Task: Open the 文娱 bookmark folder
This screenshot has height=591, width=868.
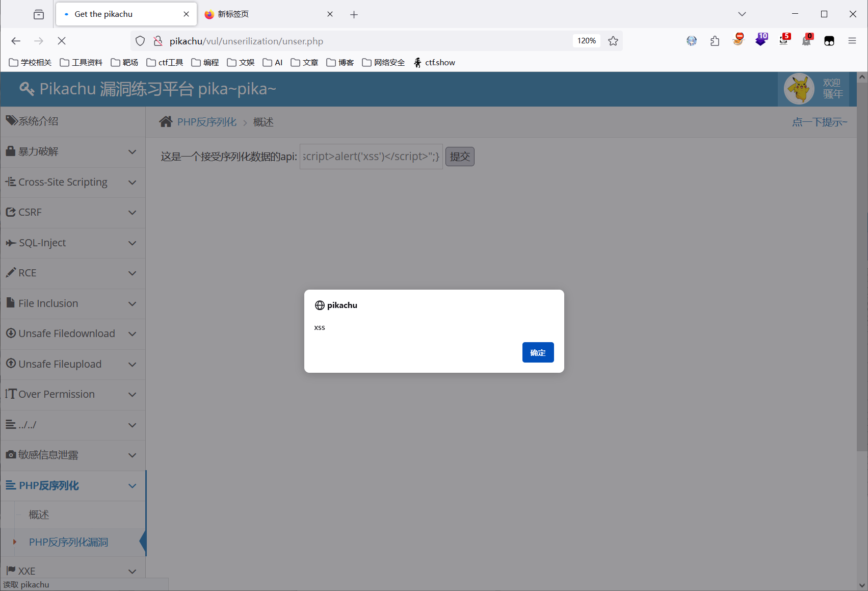Action: [x=241, y=62]
